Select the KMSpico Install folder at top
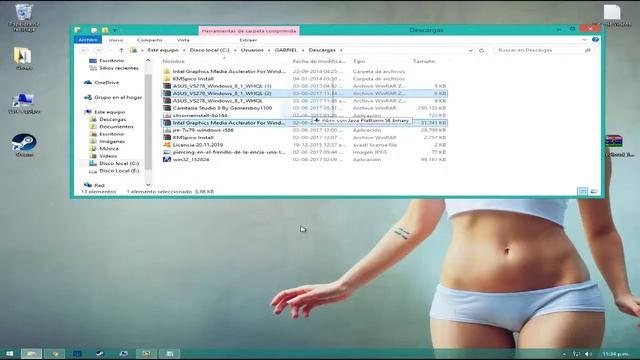Viewport: 640px width, 360px height. pyautogui.click(x=304, y=79)
